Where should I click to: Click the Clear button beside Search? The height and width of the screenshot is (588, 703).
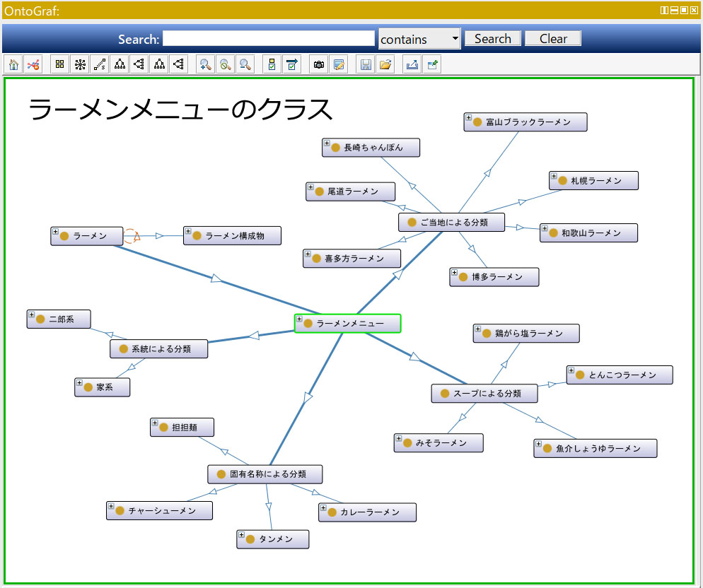click(553, 39)
